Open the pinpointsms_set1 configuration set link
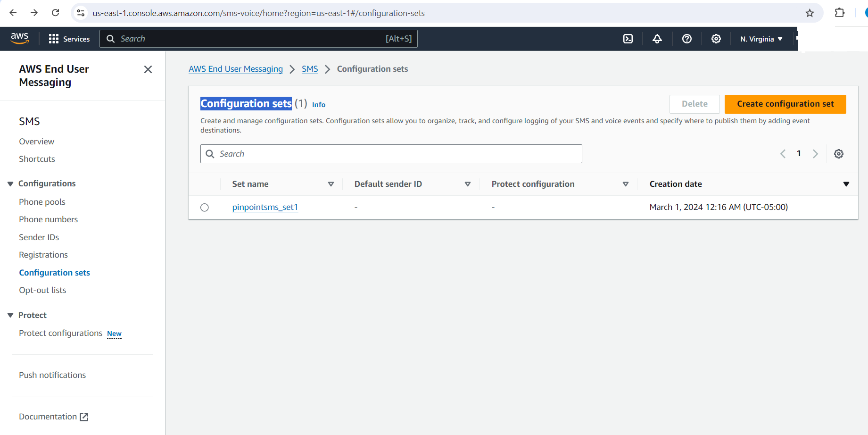Viewport: 868px width, 435px height. point(265,207)
